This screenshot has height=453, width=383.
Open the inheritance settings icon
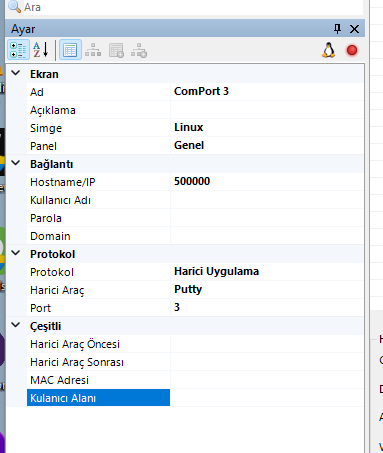[x=93, y=50]
